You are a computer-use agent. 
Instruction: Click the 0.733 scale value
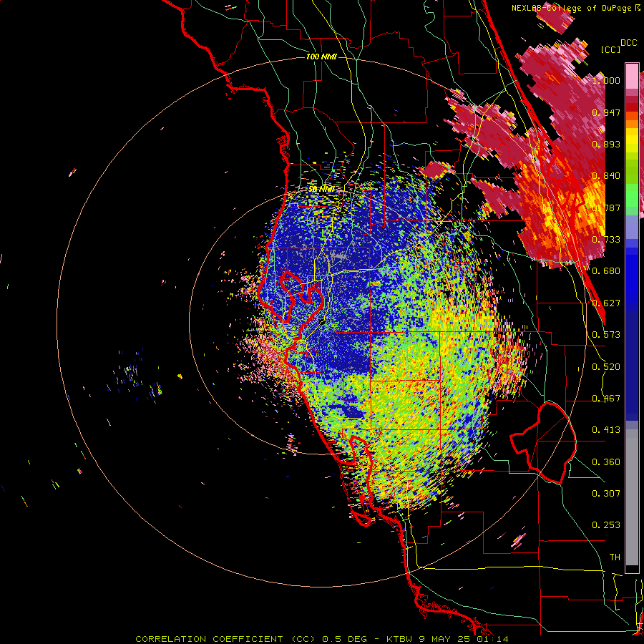click(x=606, y=240)
